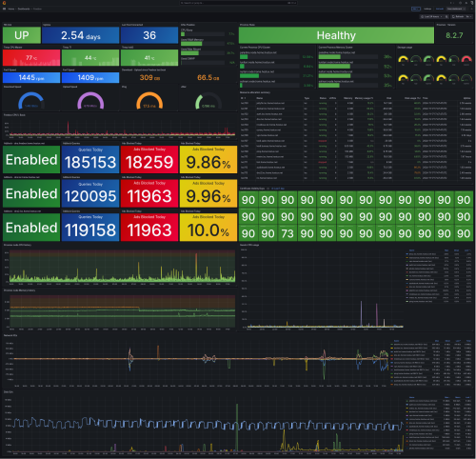Click the zoom out time range icon
The image size is (476, 459).
point(446,16)
